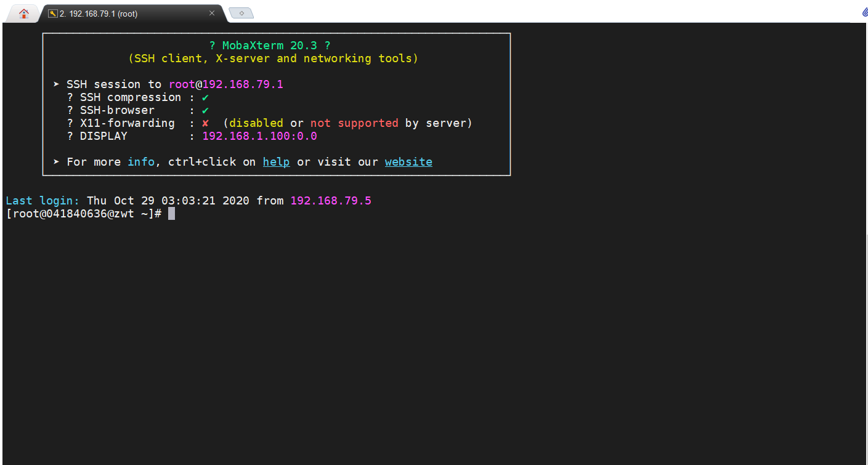Click the 'info' word in the banner
The image size is (868, 465).
[141, 162]
